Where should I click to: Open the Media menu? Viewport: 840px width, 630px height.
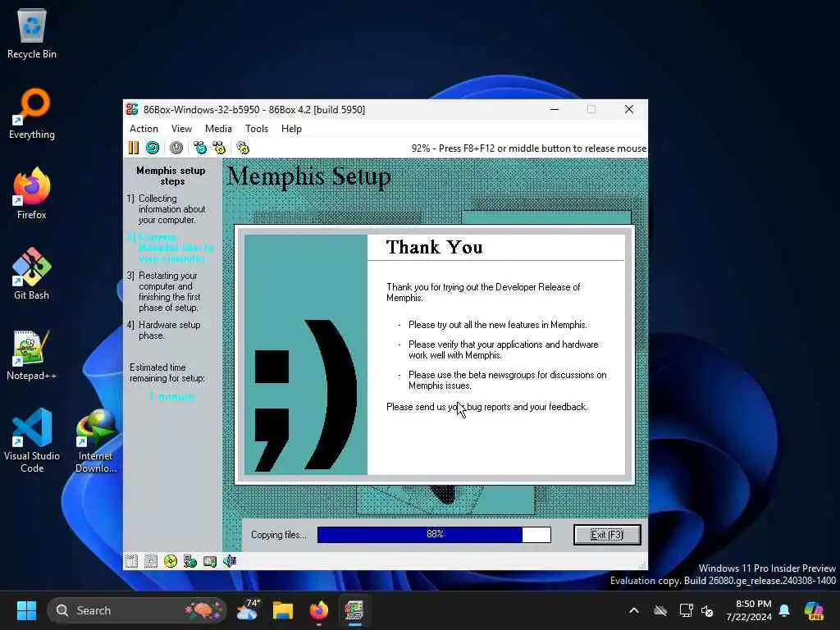click(x=218, y=129)
